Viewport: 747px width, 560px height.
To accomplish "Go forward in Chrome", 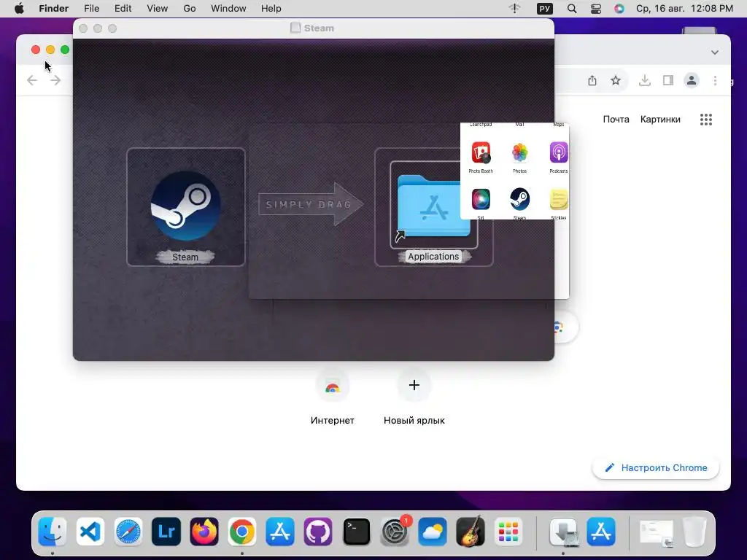I will [x=55, y=80].
